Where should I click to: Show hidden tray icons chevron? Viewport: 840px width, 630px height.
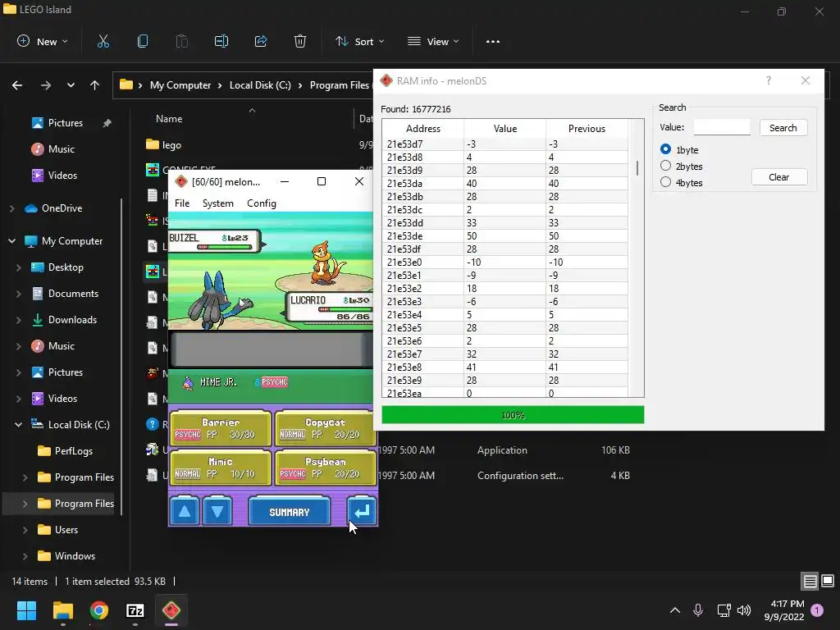[x=675, y=609]
